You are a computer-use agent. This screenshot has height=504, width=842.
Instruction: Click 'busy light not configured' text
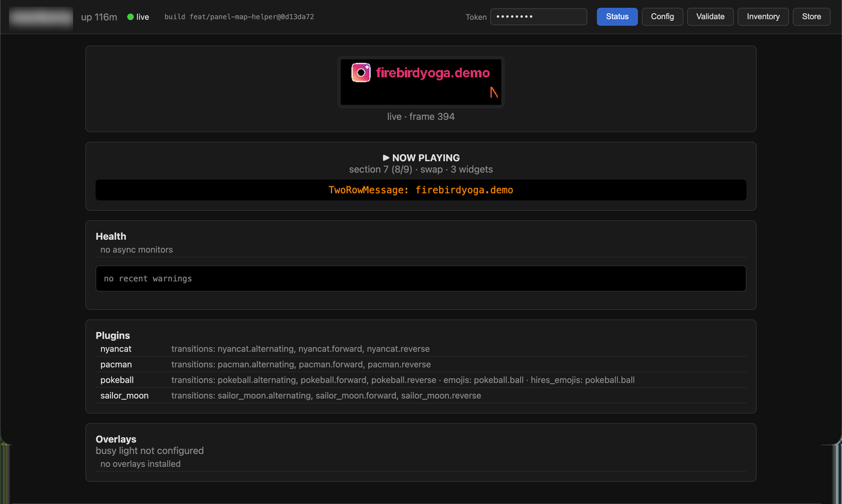tap(150, 450)
